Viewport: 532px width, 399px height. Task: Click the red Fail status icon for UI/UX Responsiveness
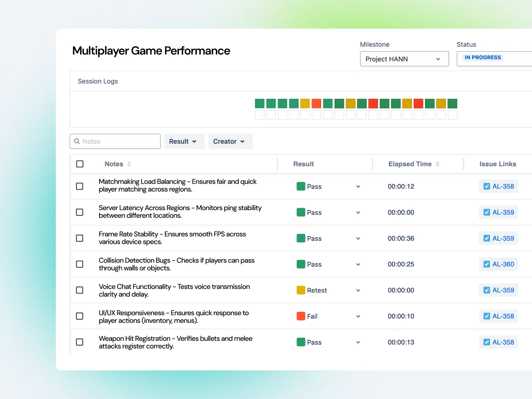point(301,316)
